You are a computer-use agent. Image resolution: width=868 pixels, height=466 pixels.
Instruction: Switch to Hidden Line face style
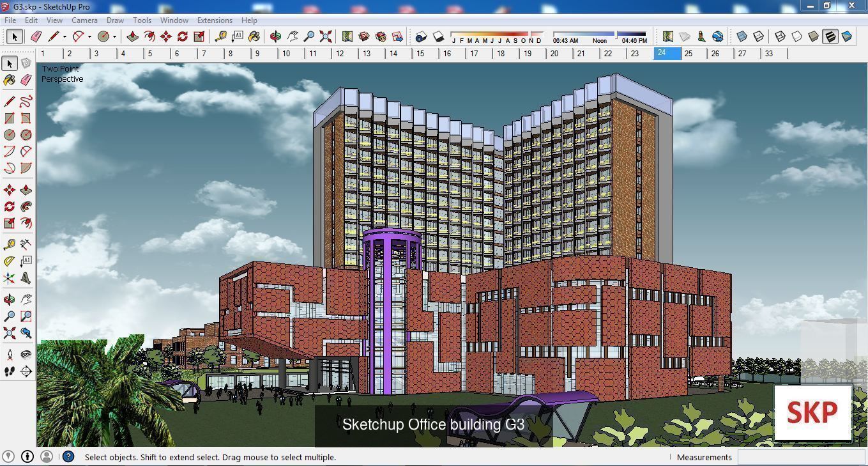click(x=796, y=36)
